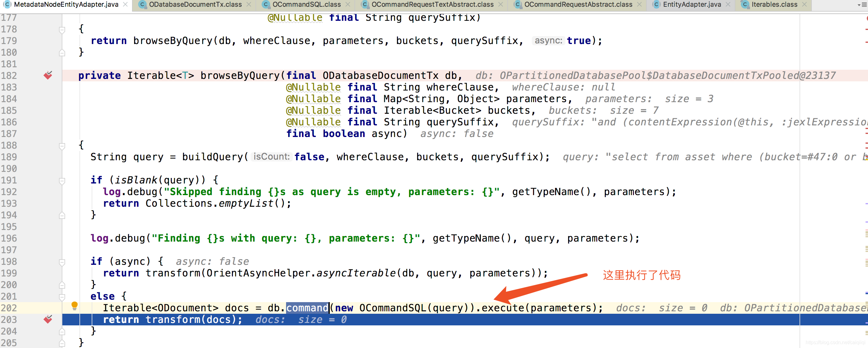Click the selected word 'command' on line 202
Viewport: 868px width, 348px height.
pos(307,308)
